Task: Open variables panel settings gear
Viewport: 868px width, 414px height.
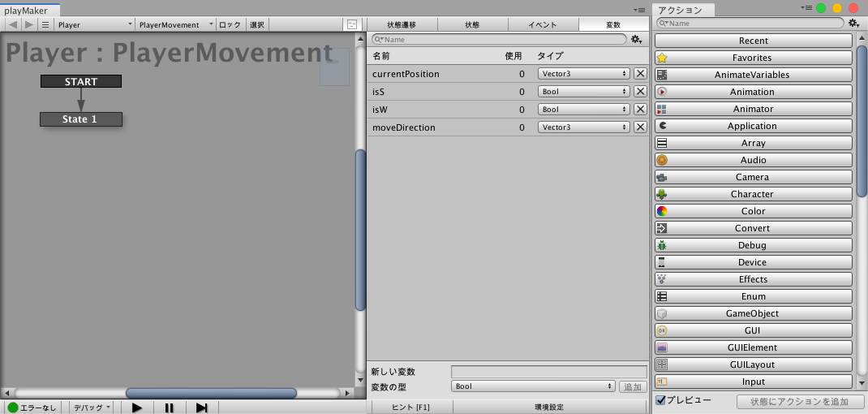Action: click(637, 39)
